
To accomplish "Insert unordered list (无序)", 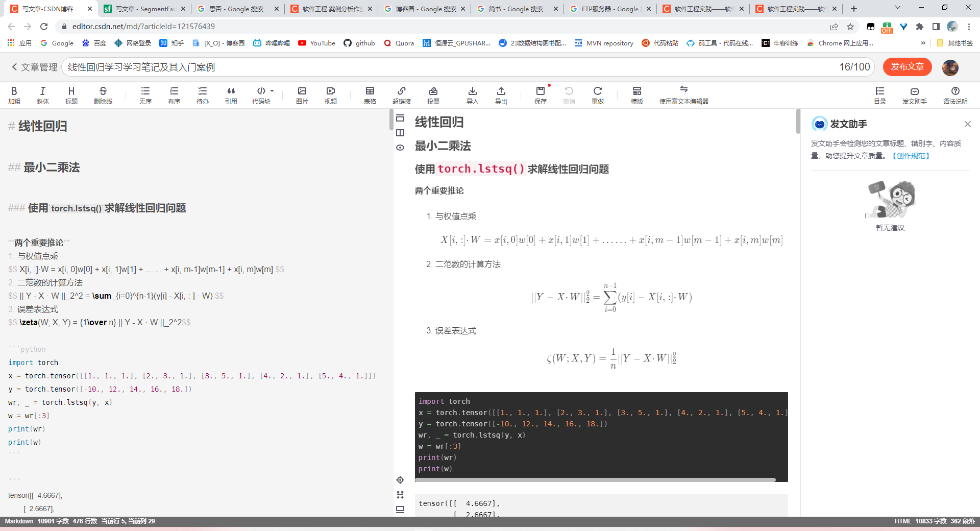I will (145, 95).
